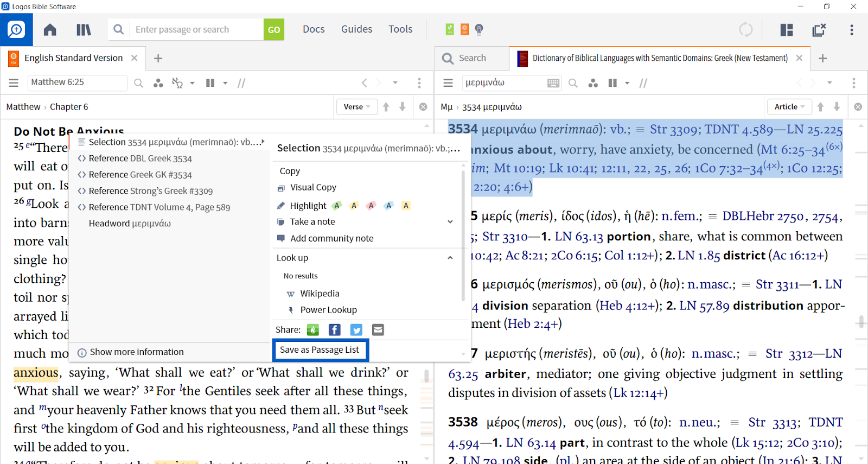This screenshot has width=868, height=464.
Task: Choose Visual Copy from the context menu
Action: 313,187
